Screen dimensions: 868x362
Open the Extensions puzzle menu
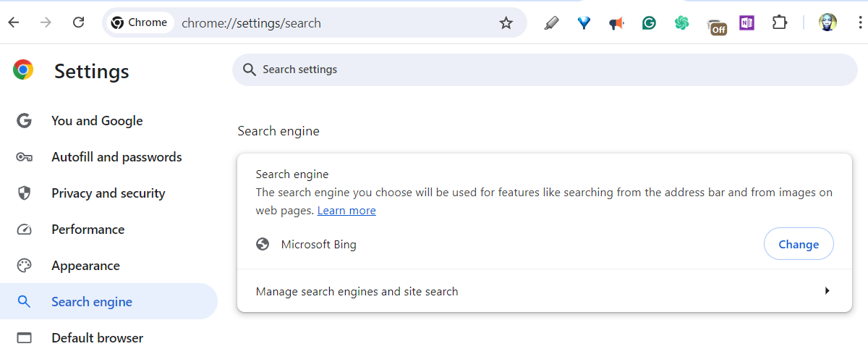[779, 23]
